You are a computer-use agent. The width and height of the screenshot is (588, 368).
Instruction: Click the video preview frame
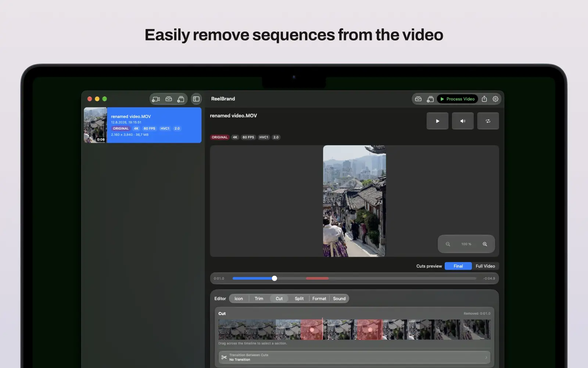[354, 201]
